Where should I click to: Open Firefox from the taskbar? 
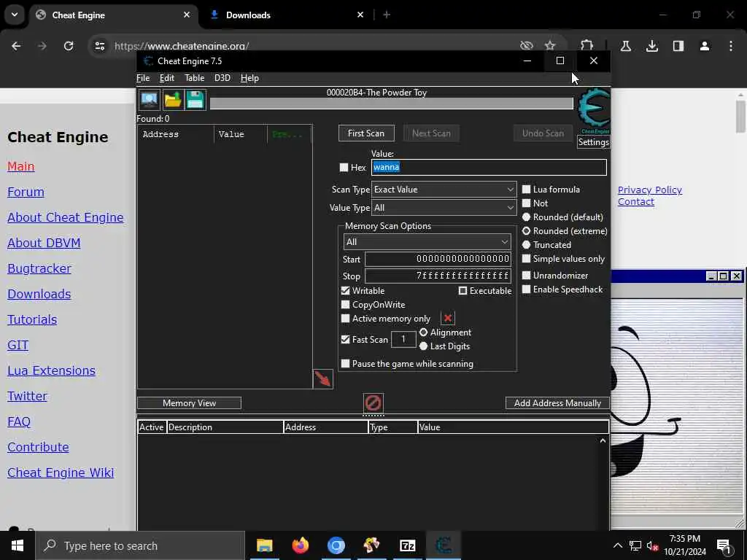point(300,545)
